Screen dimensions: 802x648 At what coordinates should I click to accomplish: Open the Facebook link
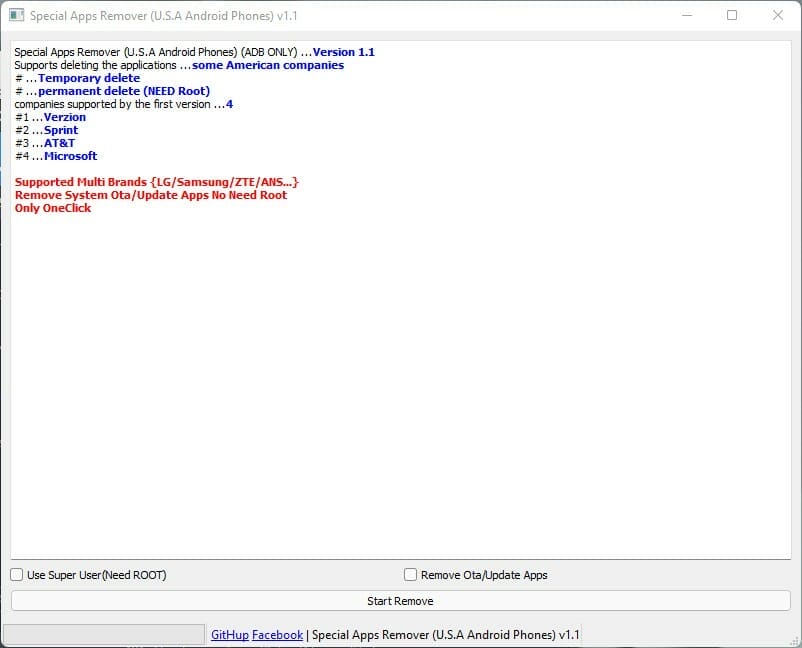click(x=277, y=635)
